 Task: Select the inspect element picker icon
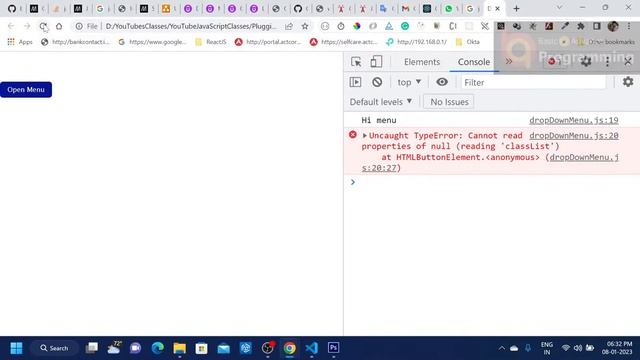[356, 62]
